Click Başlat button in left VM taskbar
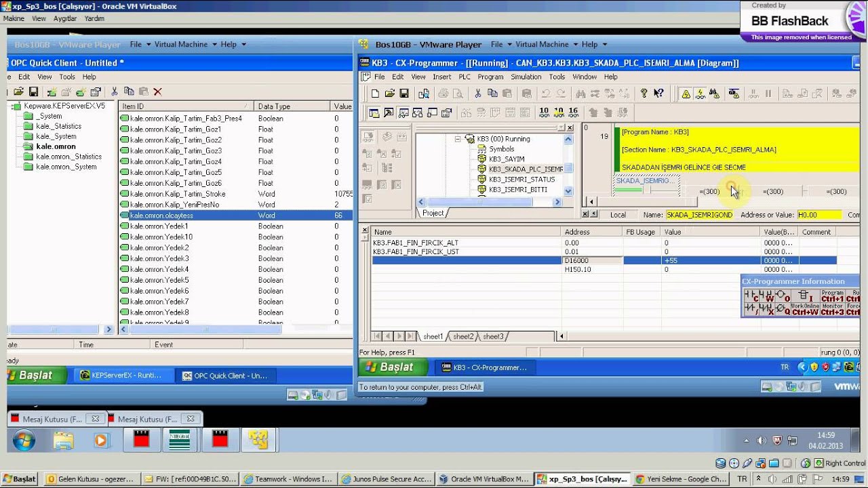The width and height of the screenshot is (868, 488). (37, 375)
